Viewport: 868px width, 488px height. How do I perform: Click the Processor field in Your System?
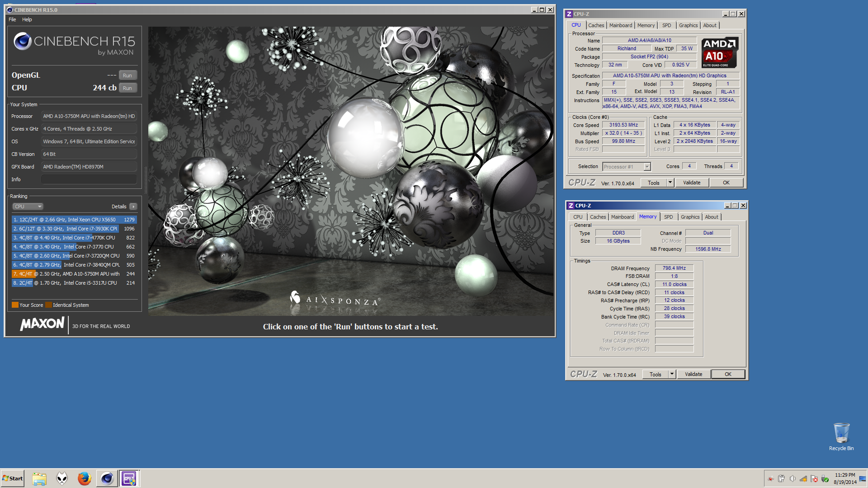click(x=89, y=116)
